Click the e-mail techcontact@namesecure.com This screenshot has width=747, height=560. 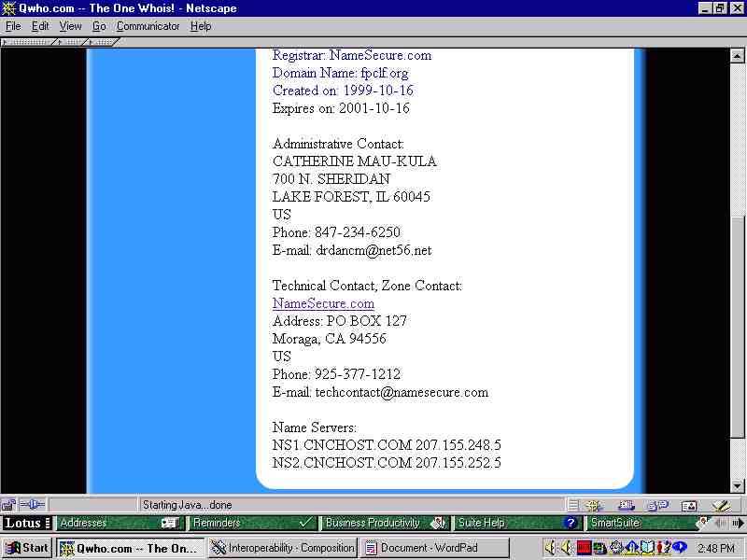pyautogui.click(x=402, y=392)
